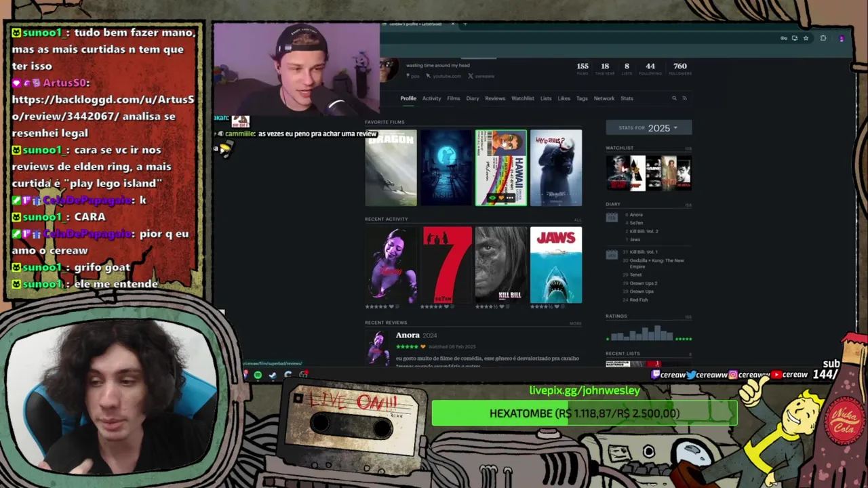
Task: Switch to the Lists tab
Action: pyautogui.click(x=546, y=98)
